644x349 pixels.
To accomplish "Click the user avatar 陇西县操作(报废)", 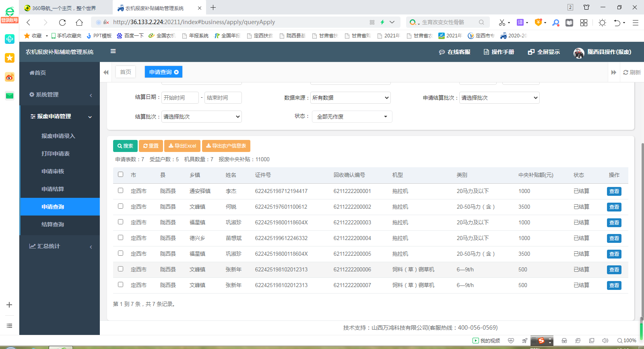I will pos(579,52).
